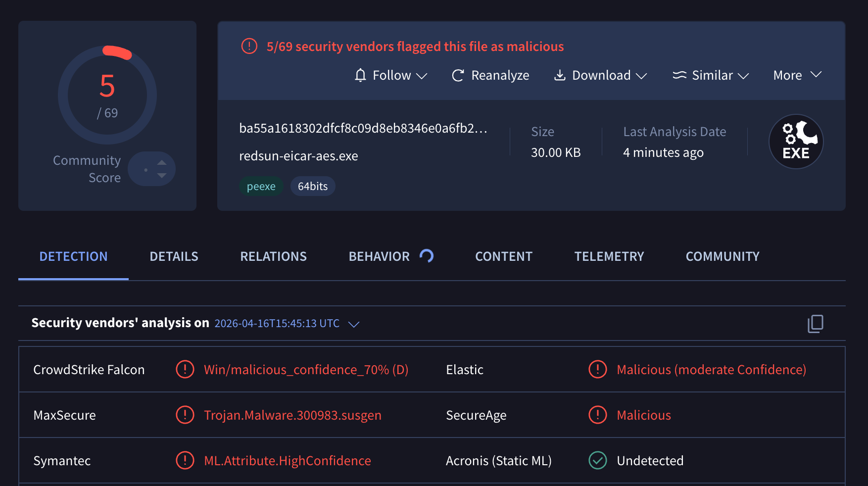The width and height of the screenshot is (868, 486).
Task: Click the Follow bell icon
Action: pyautogui.click(x=360, y=75)
